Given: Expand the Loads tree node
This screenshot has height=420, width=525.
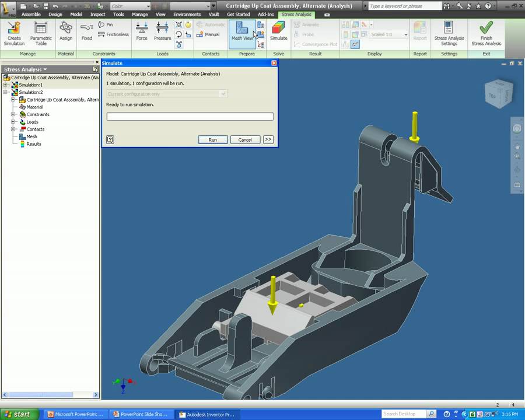Looking at the screenshot, I should point(13,121).
